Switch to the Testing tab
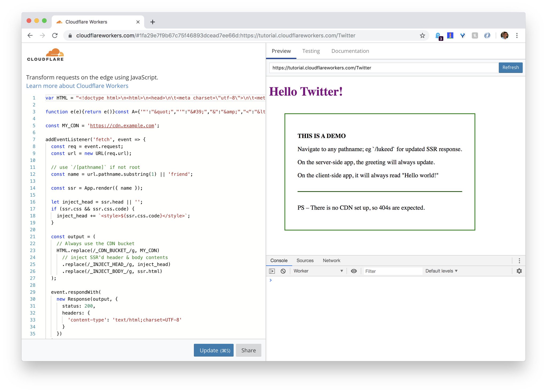This screenshot has height=392, width=547. [x=311, y=51]
